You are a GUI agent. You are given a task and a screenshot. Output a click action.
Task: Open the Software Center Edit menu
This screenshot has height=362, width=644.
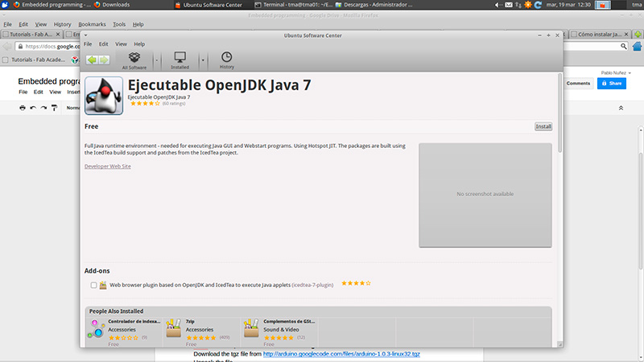pos(104,44)
